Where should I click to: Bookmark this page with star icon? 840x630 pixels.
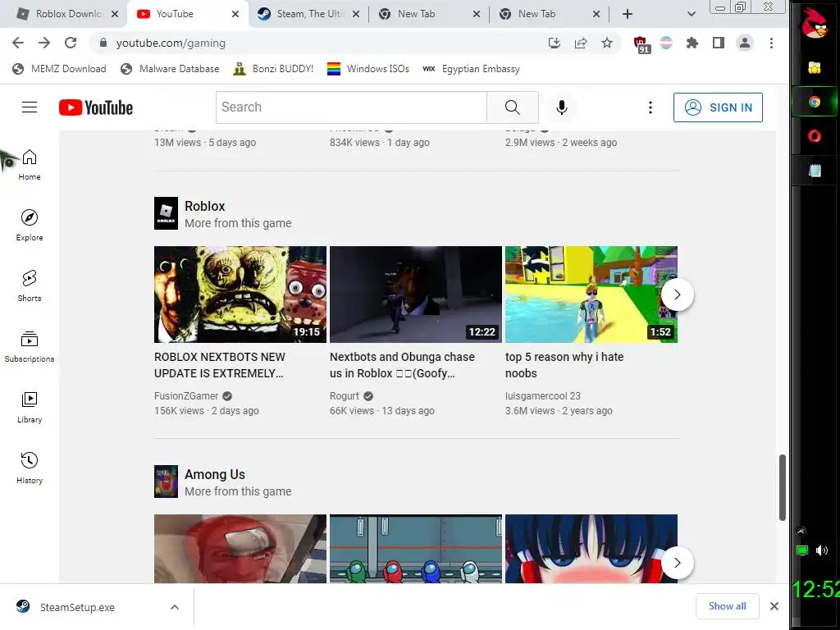click(x=606, y=43)
